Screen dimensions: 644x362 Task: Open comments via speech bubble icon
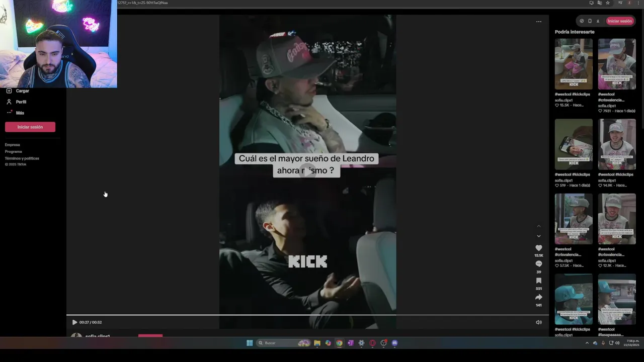click(538, 264)
